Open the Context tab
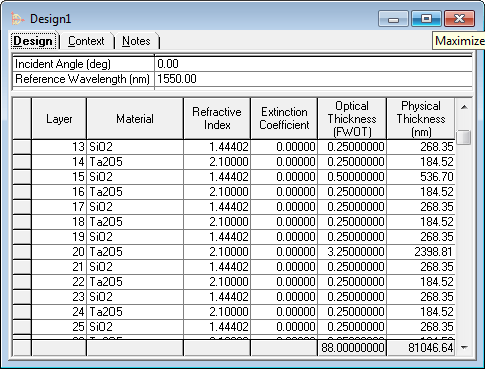This screenshot has height=369, width=485. (86, 41)
